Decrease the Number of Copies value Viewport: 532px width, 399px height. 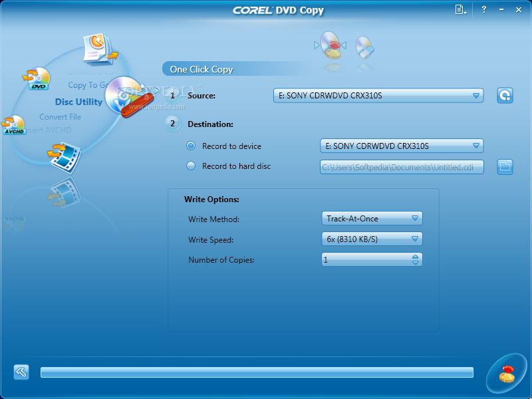(x=415, y=262)
